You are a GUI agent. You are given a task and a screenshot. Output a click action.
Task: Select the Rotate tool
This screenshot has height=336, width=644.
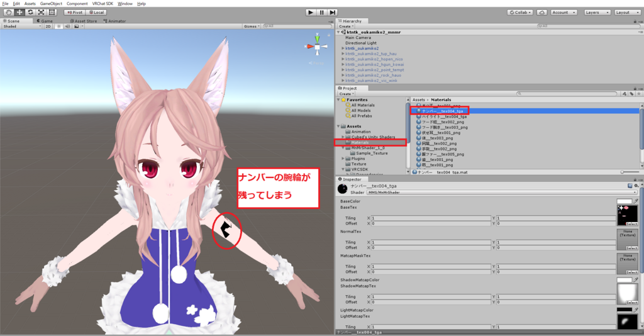(x=30, y=13)
